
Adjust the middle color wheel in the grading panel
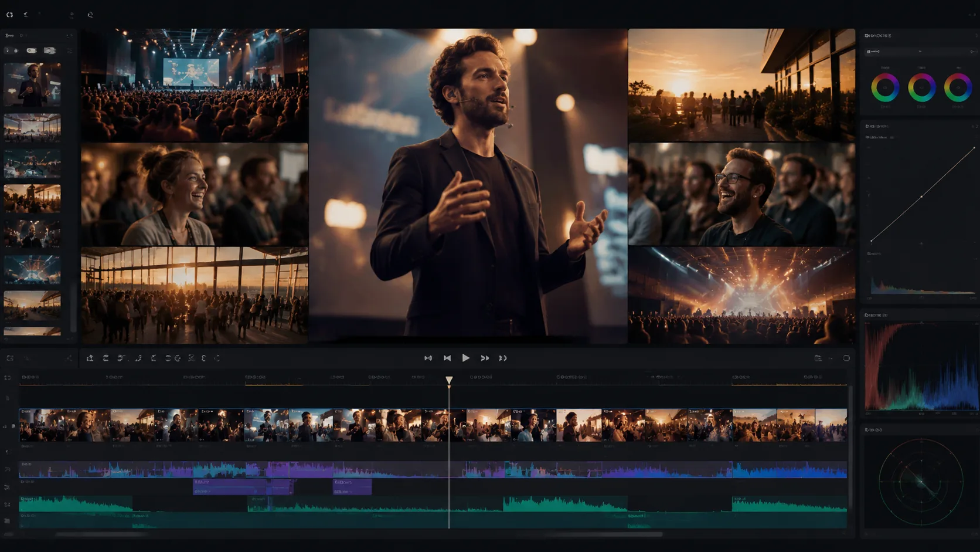point(922,88)
